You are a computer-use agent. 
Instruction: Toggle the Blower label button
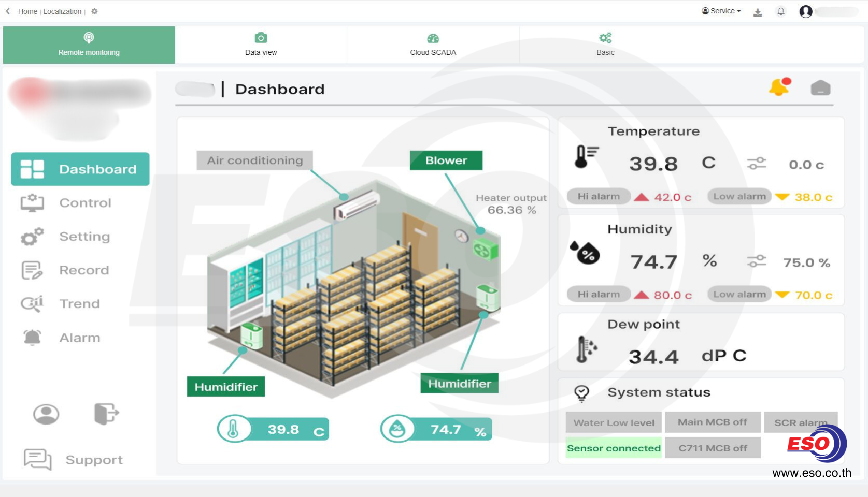446,160
